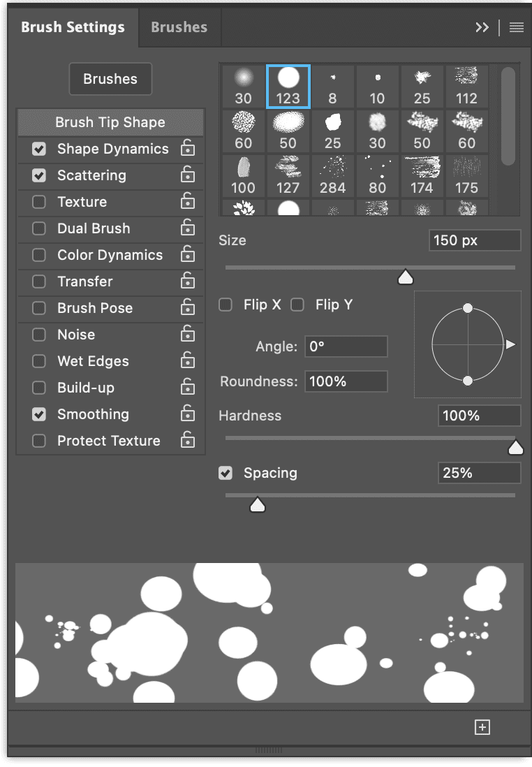Click the Angle input field

coord(346,346)
